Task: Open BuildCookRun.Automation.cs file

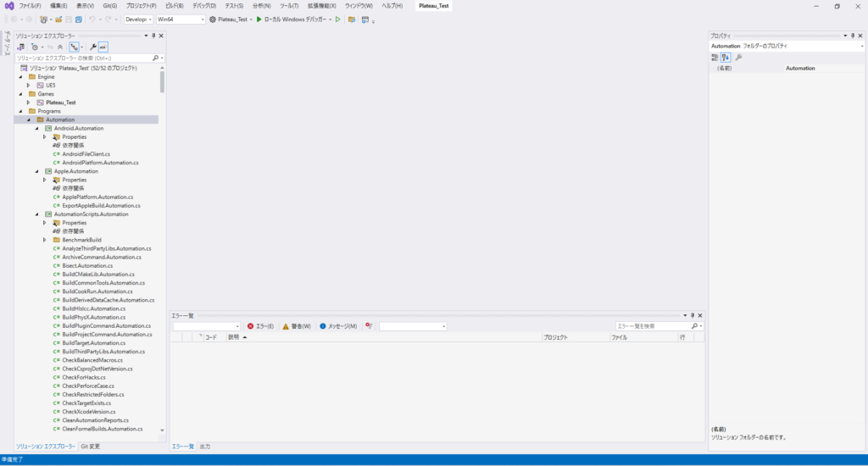Action: coord(98,291)
